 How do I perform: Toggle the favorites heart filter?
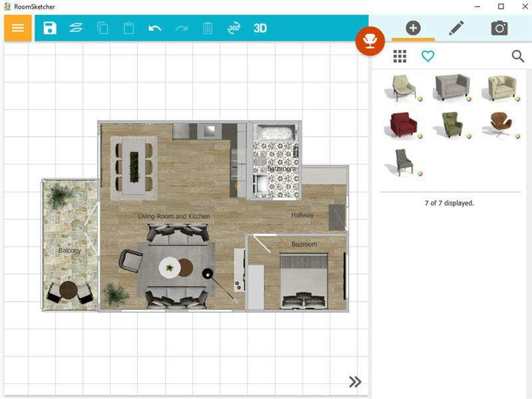(x=428, y=57)
